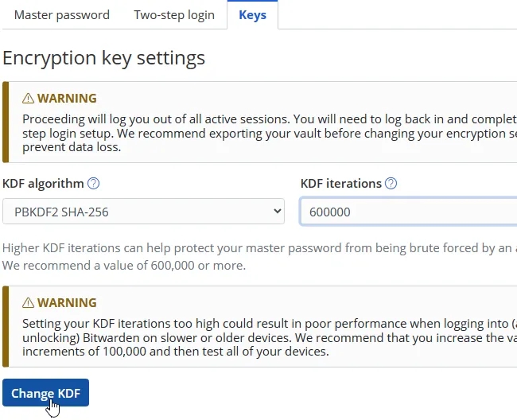517x420 pixels.
Task: Select the Keys tab
Action: 253,15
